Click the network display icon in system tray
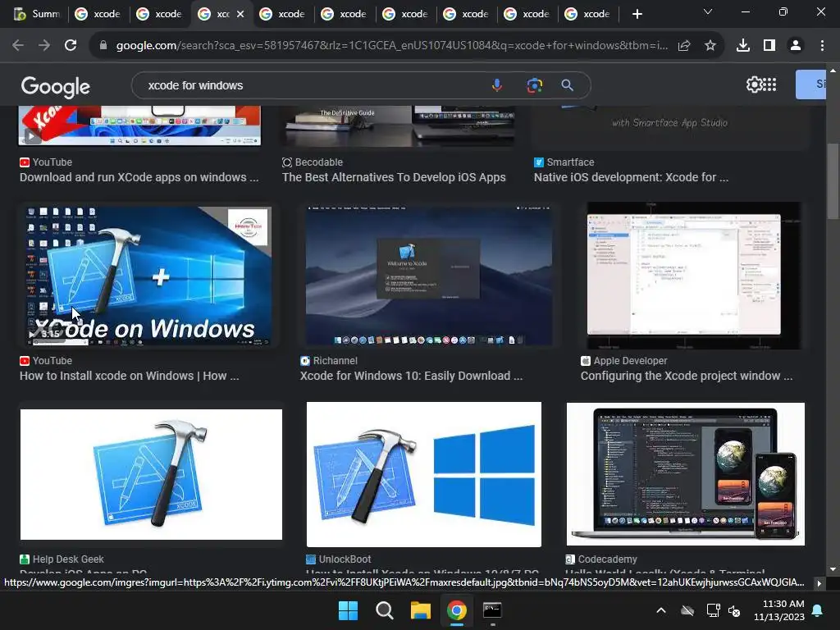 coord(713,610)
